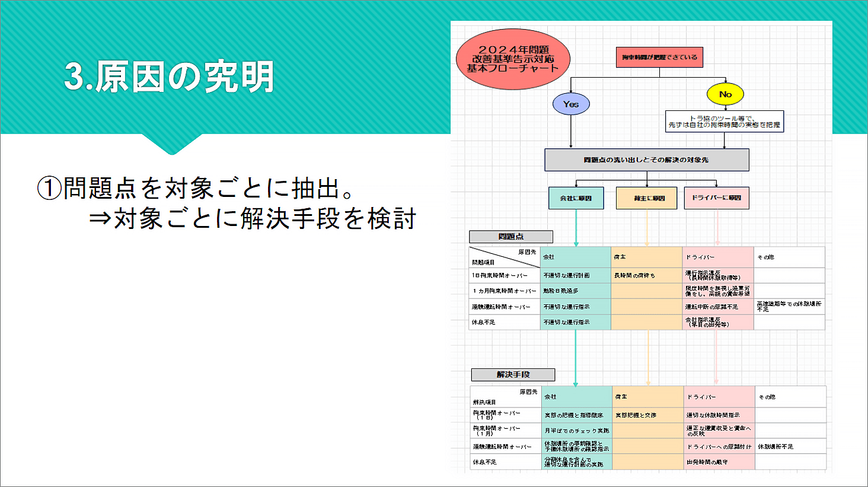Click the トラ協のツール等で box under No
This screenshot has height=487, width=868.
click(724, 122)
